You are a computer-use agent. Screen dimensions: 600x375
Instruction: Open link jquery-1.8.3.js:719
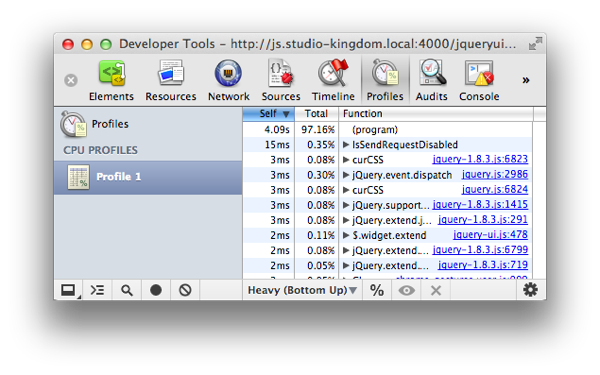(483, 265)
